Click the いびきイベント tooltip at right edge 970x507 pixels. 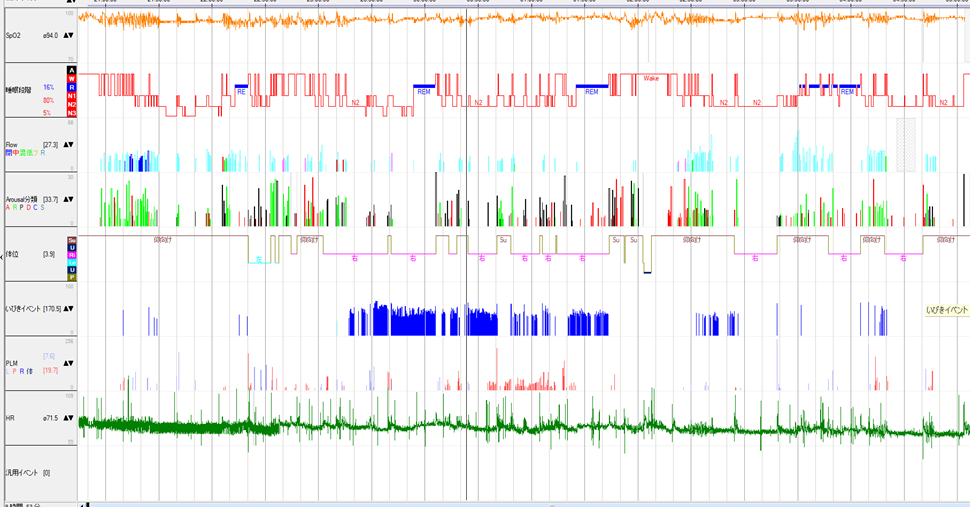tap(947, 311)
